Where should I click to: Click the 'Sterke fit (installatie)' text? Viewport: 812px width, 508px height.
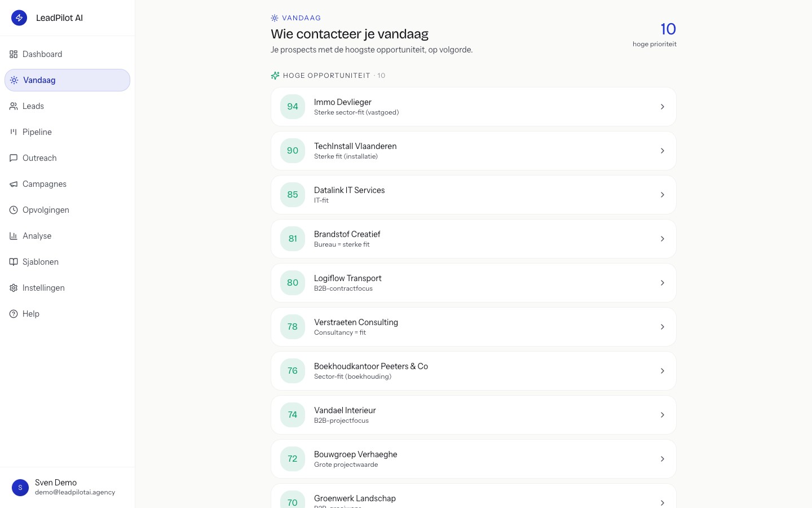[346, 156]
